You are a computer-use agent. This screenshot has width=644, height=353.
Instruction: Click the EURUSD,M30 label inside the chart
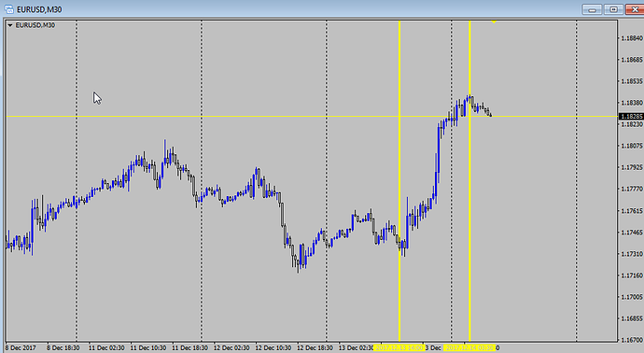(x=35, y=25)
